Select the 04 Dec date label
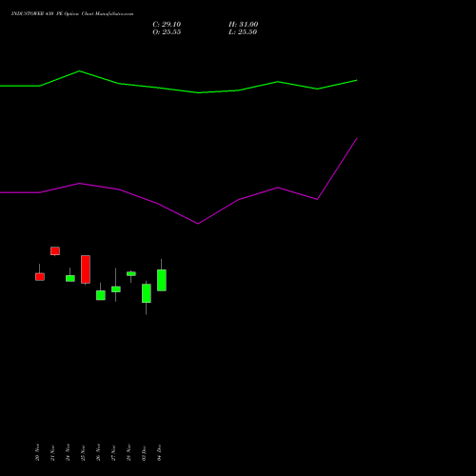Image resolution: width=476 pixels, height=476 pixels. [x=159, y=452]
